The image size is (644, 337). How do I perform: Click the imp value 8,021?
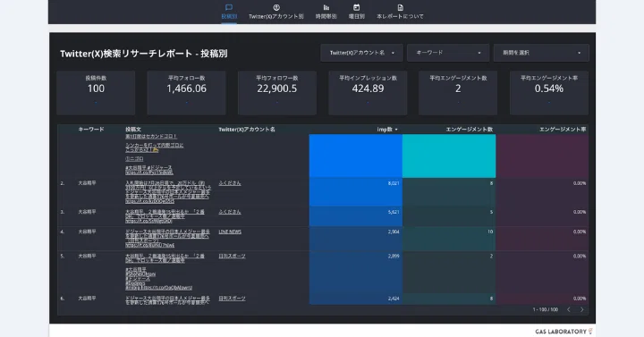[394, 183]
